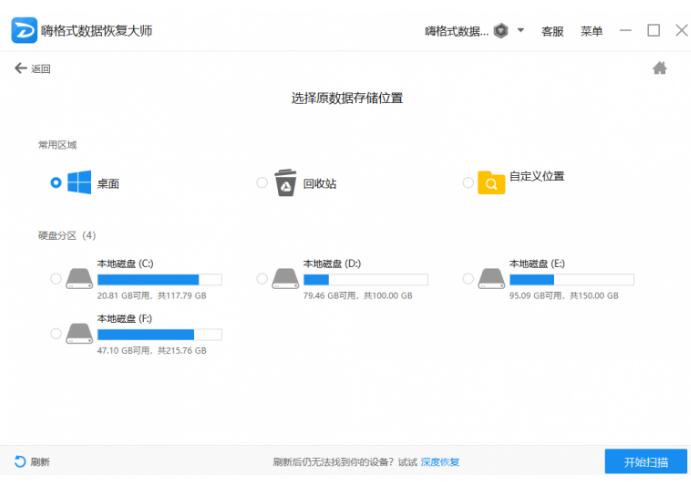Click the 桌面 label text

tap(108, 183)
